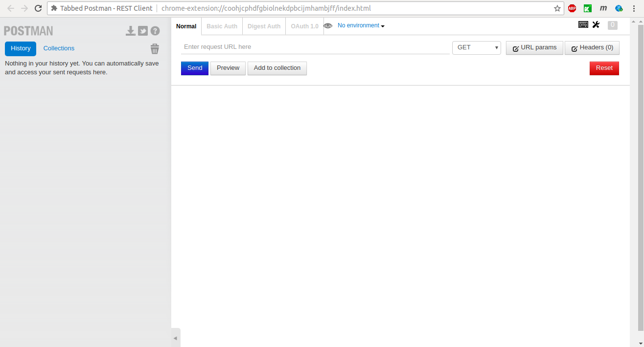Switch to the Collections tab
The width and height of the screenshot is (644, 347).
pyautogui.click(x=59, y=48)
